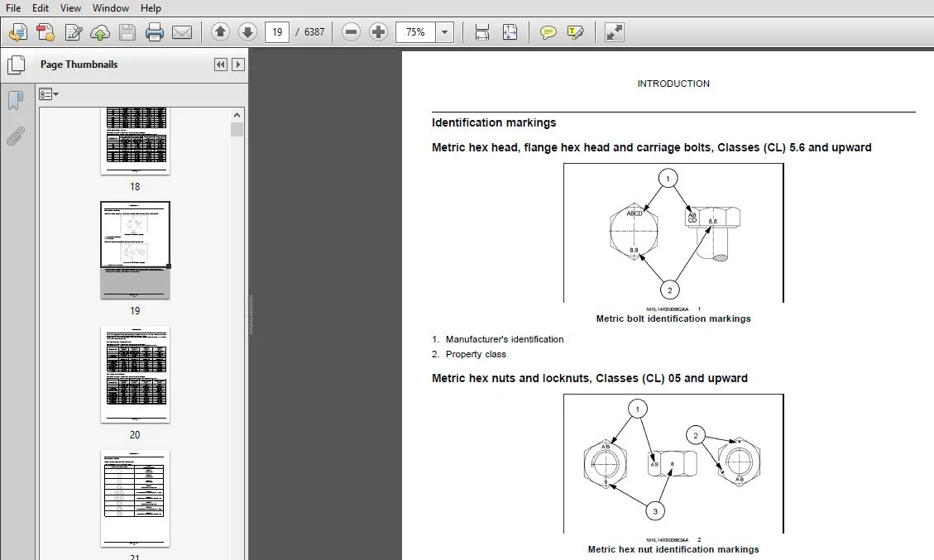This screenshot has width=934, height=560.
Task: Click 'Metric hex nut identification markings' caption
Action: 673,549
